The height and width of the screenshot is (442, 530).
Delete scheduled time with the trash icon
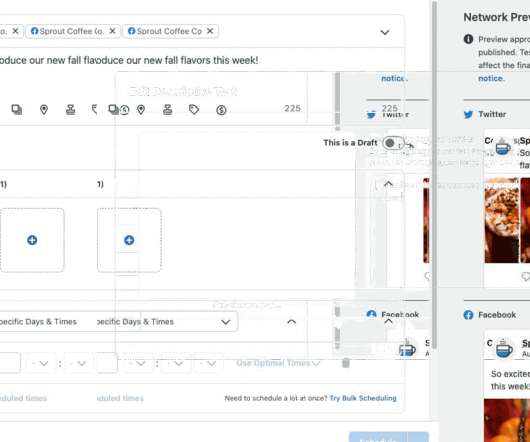345,363
